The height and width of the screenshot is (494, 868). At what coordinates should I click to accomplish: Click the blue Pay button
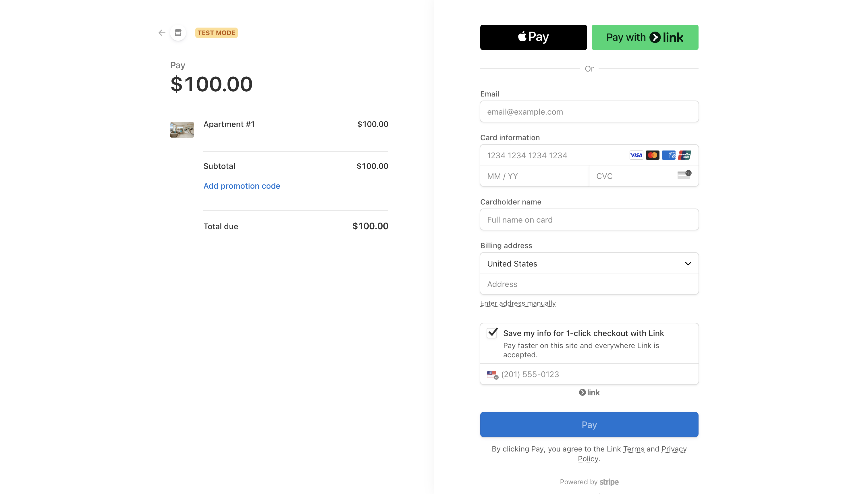[589, 424]
